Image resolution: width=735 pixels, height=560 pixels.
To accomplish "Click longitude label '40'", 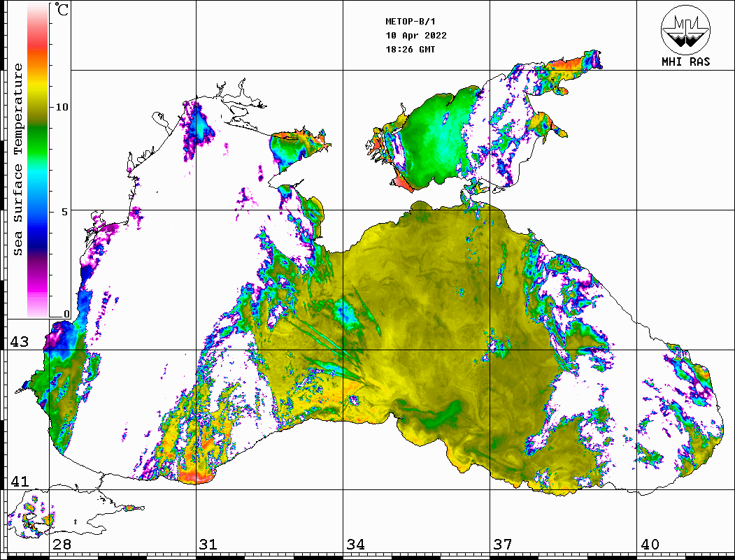I will (650, 544).
